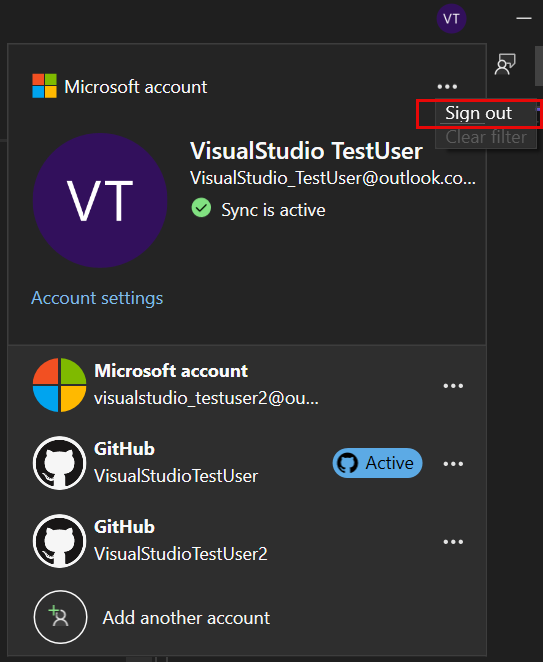543x662 pixels.
Task: Click the VisualStudio_TestUser email address
Action: coord(333,178)
